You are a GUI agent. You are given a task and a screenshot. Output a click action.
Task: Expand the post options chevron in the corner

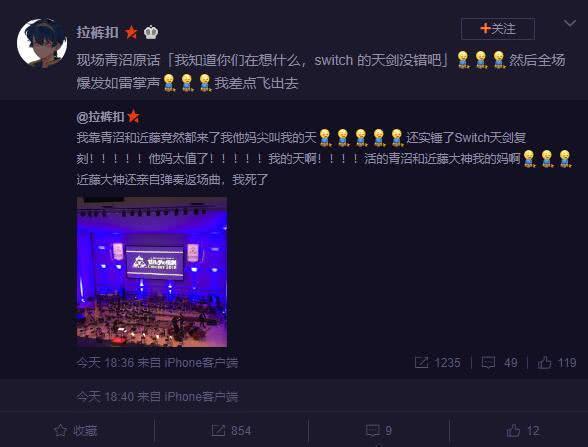tap(570, 24)
